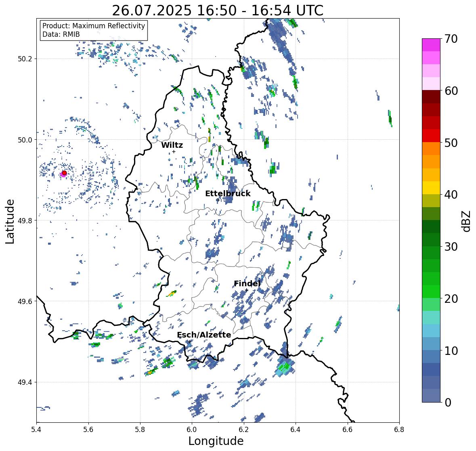Click the longitude 6.8 tick label
The image size is (476, 451).
pos(399,430)
